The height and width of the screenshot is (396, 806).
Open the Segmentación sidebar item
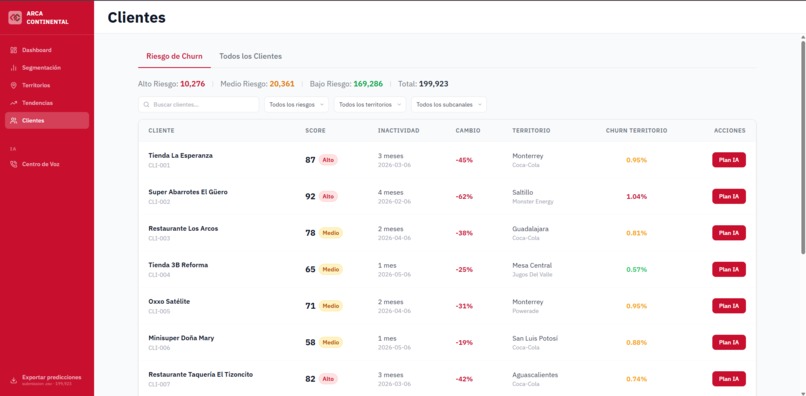click(x=47, y=67)
